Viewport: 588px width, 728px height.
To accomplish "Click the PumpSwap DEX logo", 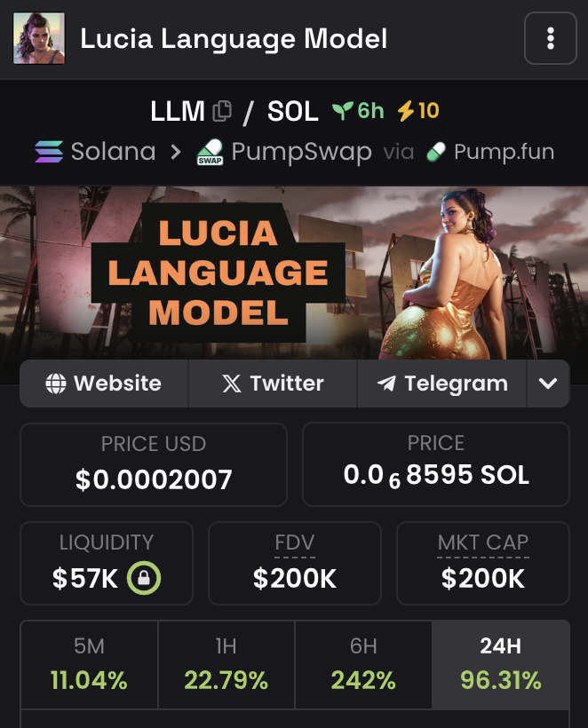I will tap(210, 152).
